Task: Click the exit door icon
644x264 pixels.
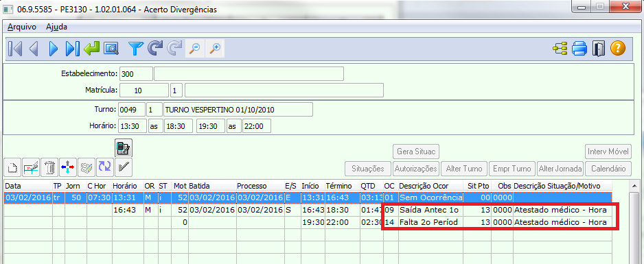Action: point(599,49)
